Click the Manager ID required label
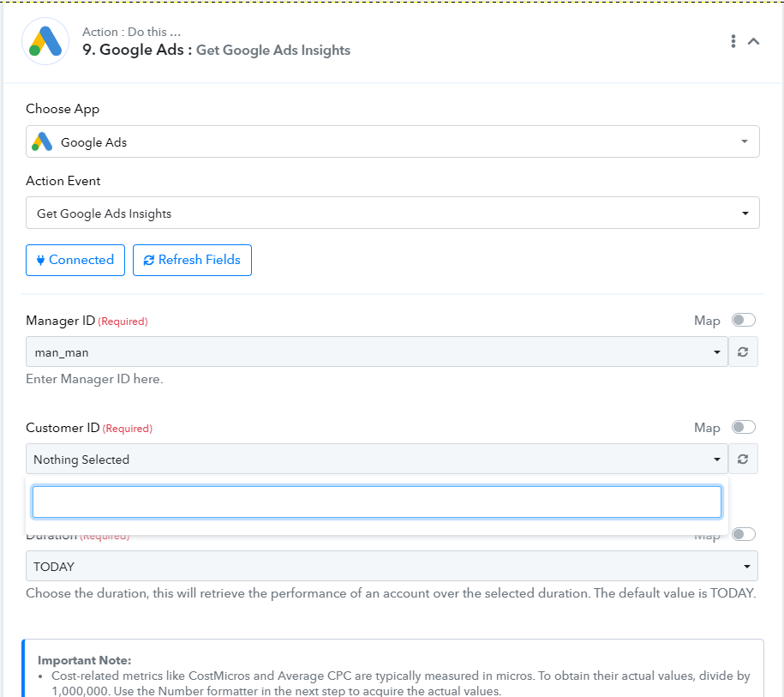The width and height of the screenshot is (784, 697). 87,321
